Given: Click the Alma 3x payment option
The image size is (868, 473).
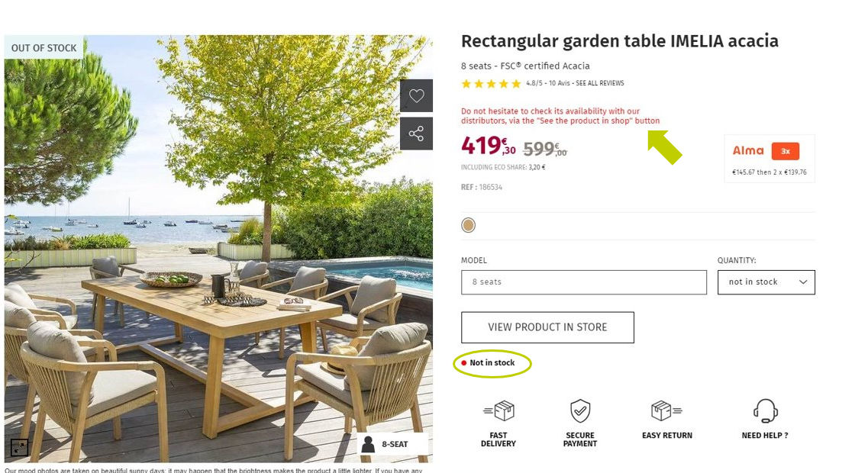Looking at the screenshot, I should 770,159.
